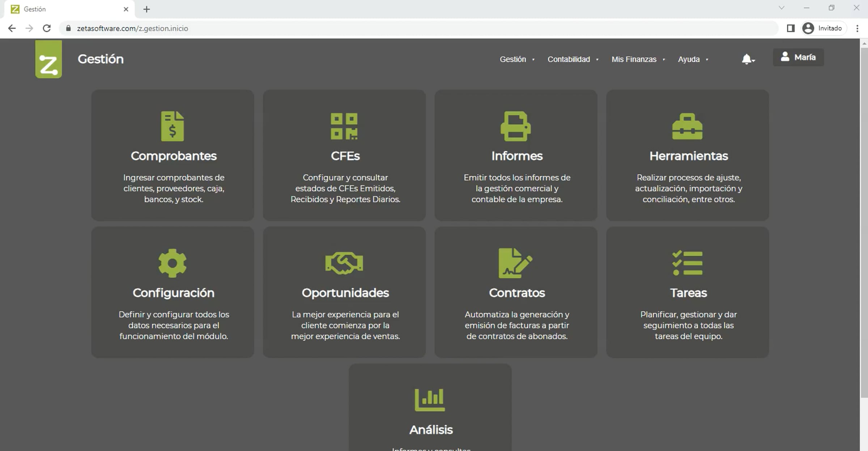Click 'Configurar y consultar estados' description
The width and height of the screenshot is (868, 451).
[345, 188]
